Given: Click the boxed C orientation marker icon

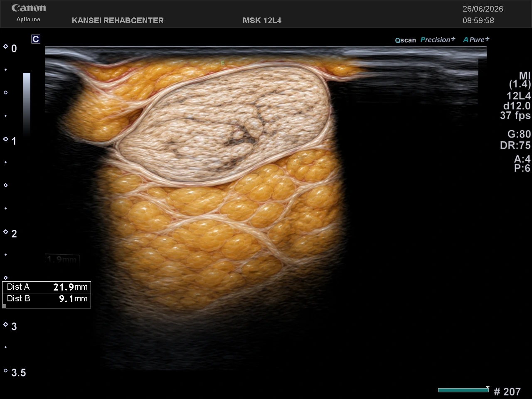Looking at the screenshot, I should coord(36,39).
